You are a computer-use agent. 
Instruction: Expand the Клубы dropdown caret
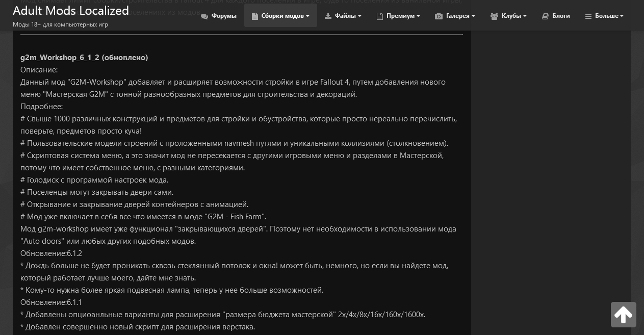tap(525, 16)
